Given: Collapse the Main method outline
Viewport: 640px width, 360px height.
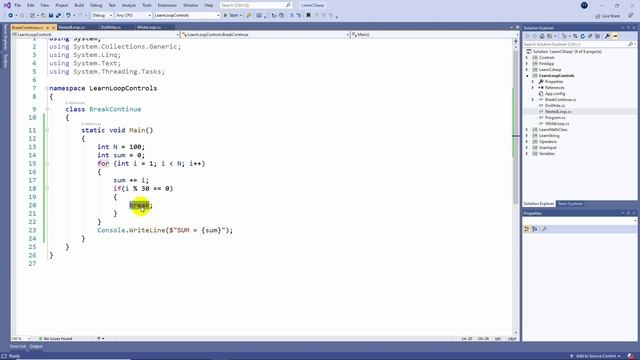Looking at the screenshot, I should (47, 130).
